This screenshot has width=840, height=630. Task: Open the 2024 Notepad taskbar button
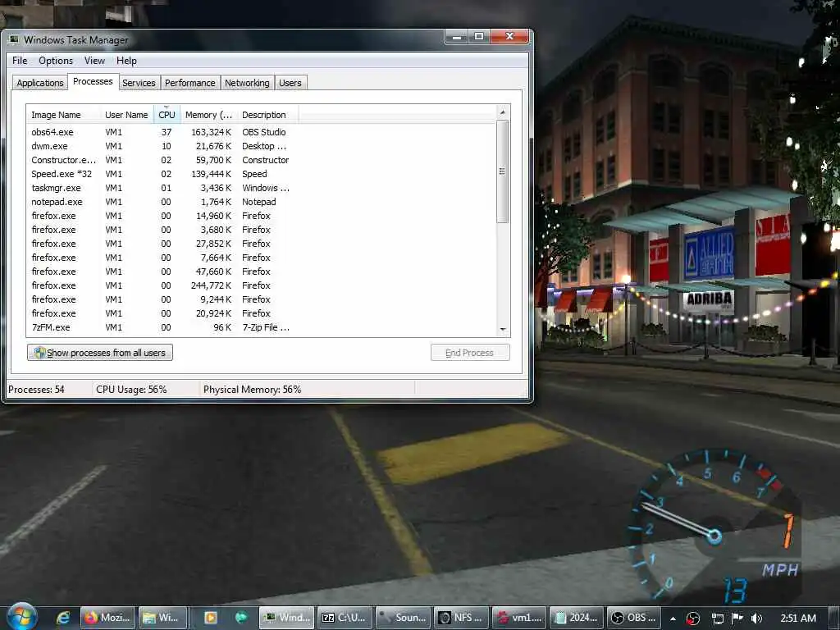tap(577, 618)
